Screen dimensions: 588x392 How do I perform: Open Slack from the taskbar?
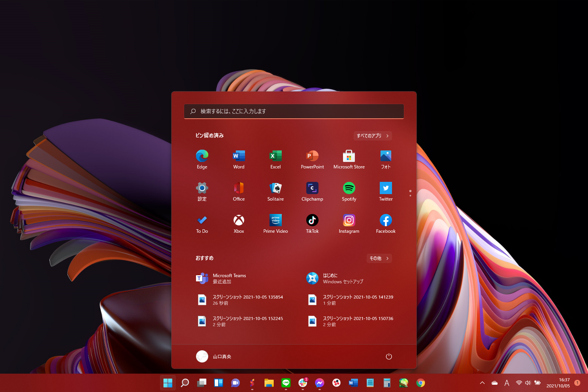pos(302,382)
